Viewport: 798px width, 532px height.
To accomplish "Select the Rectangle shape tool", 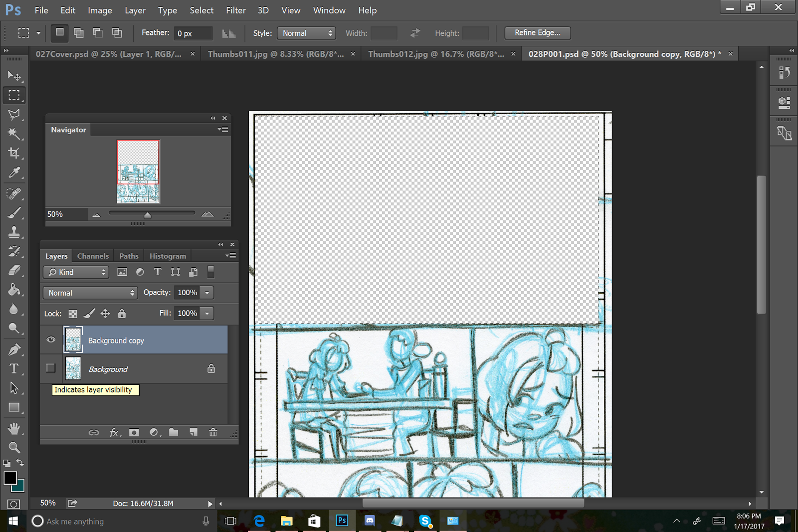I will click(14, 408).
